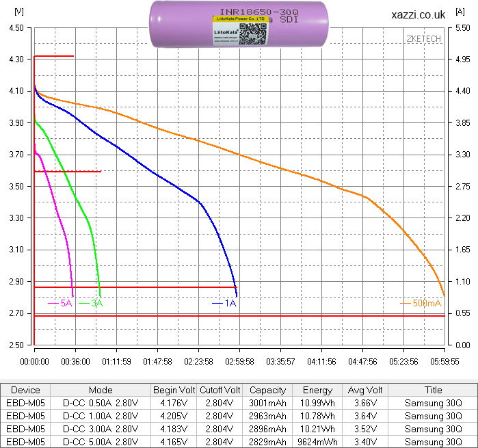Click the 10.99Wh energy value
Image resolution: width=478 pixels, height=448 pixels.
317,403
